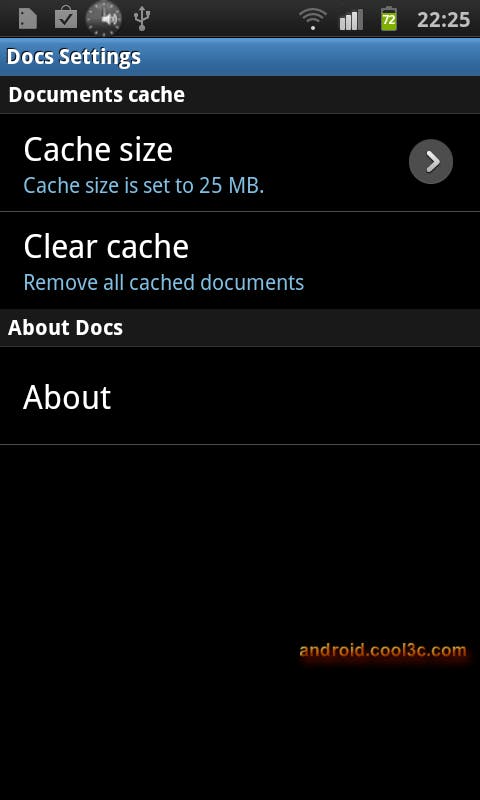Tap the volume clock status icon
Image resolution: width=480 pixels, height=800 pixels.
pos(104,19)
